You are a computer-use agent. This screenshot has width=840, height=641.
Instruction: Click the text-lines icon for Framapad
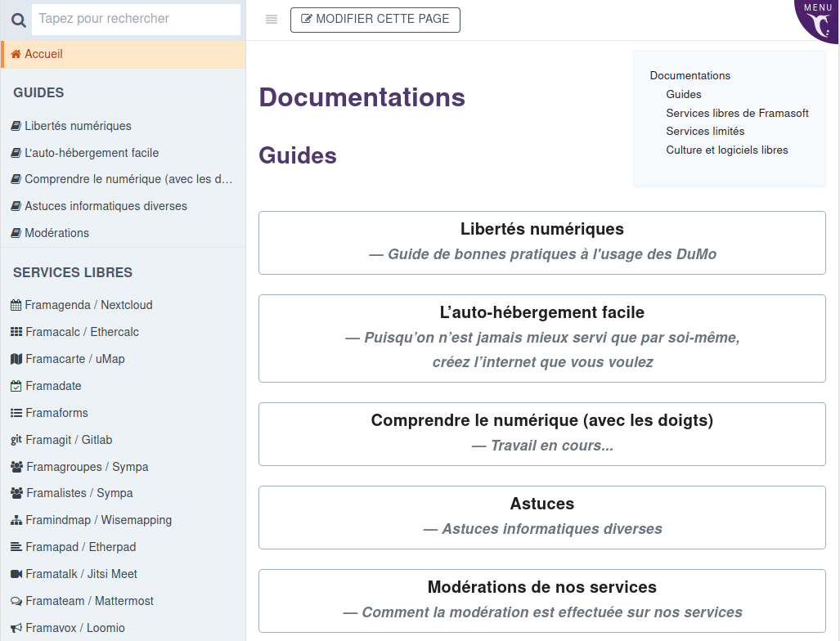[x=16, y=547]
